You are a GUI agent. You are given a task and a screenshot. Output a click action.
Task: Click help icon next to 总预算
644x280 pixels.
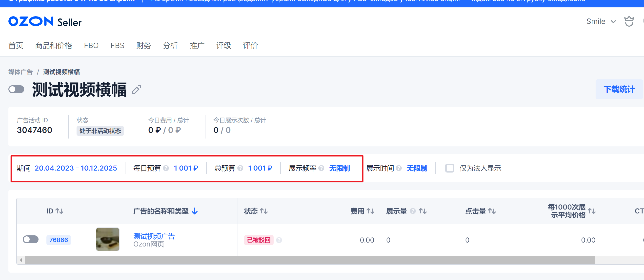[x=240, y=168]
